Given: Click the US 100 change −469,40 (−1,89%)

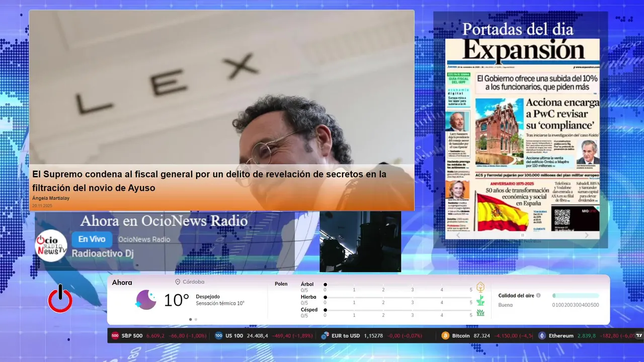Looking at the screenshot, I should coord(293,335).
